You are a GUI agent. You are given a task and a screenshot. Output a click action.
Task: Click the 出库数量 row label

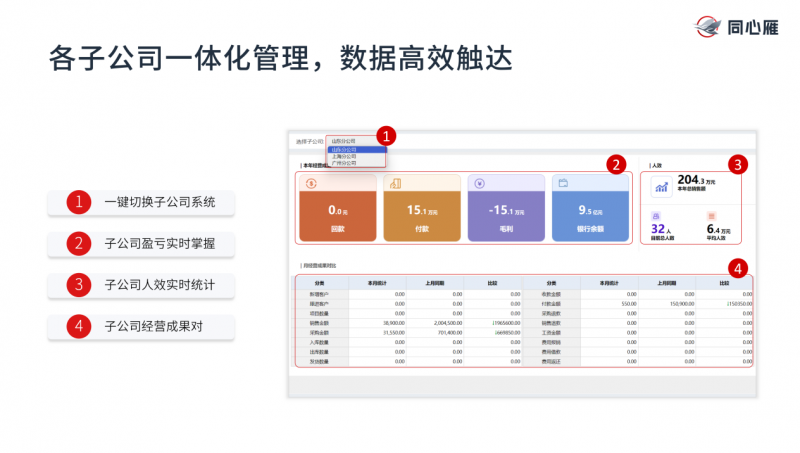click(x=319, y=352)
